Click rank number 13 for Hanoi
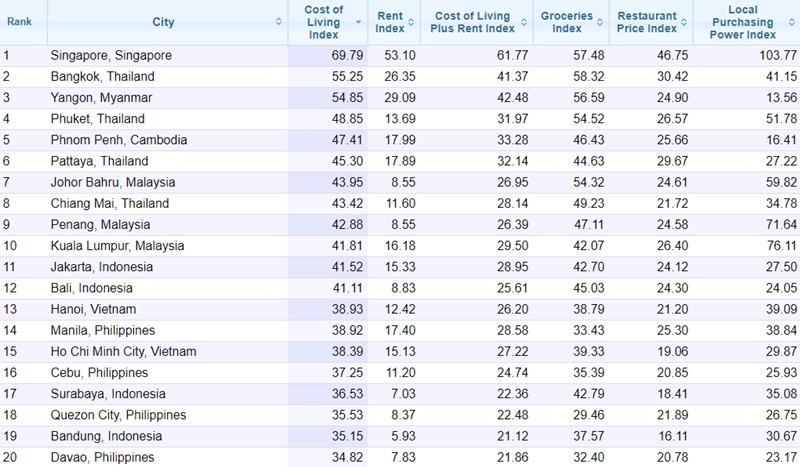This screenshot has height=467, width=800. pyautogui.click(x=10, y=309)
